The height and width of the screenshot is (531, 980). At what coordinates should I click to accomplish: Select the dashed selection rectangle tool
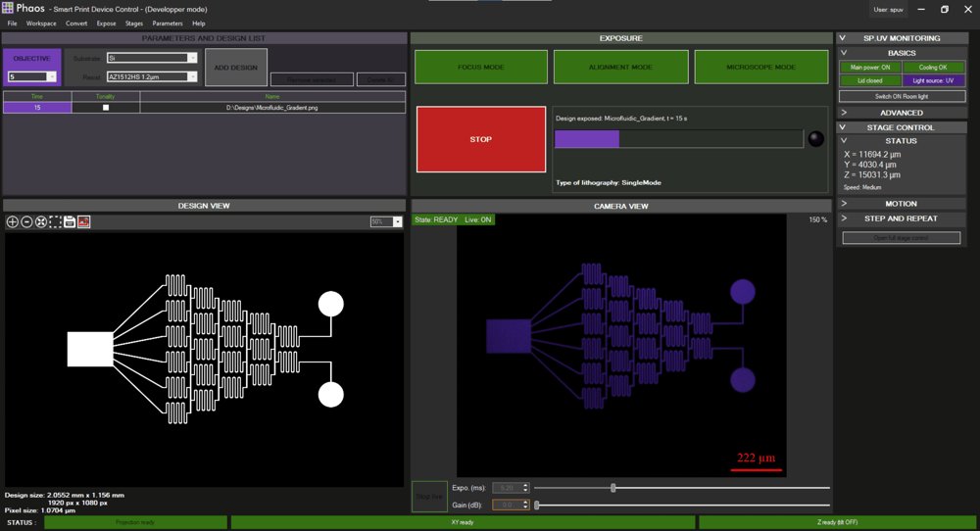pyautogui.click(x=55, y=221)
